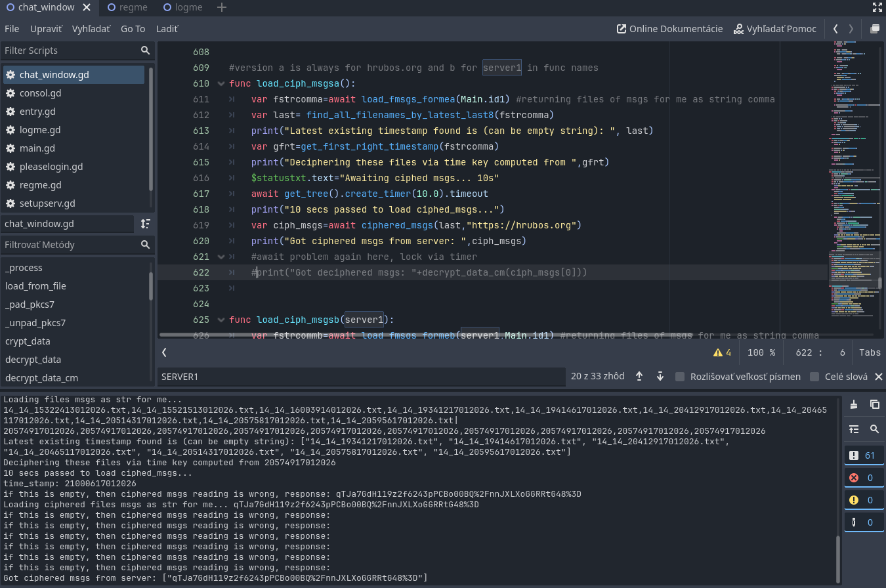Enable the 'Rozlišovať veľkosť písmen' checkbox
The image size is (886, 588).
pos(680,377)
